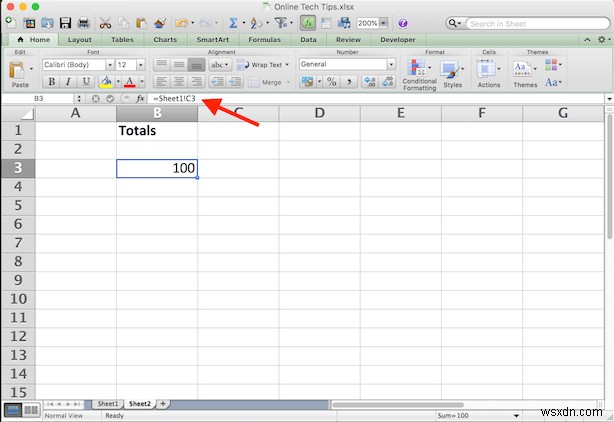The image size is (614, 422).
Task: Cut selection with the scissors icon
Action: pos(105,23)
